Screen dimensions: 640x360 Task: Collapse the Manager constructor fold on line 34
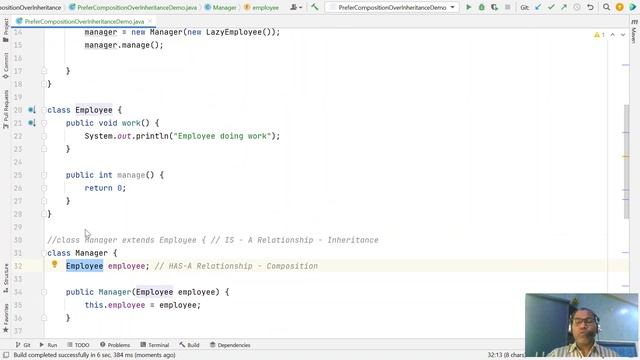(44, 292)
